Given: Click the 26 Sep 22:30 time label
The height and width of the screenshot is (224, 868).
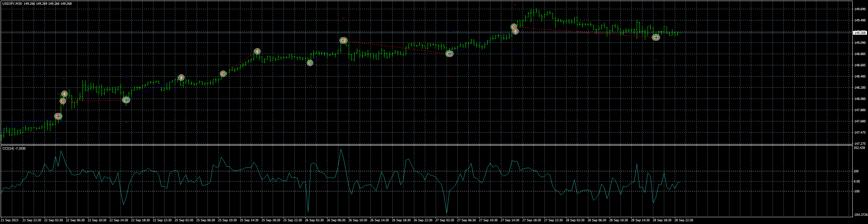Looking at the screenshot, I should pos(423,220).
